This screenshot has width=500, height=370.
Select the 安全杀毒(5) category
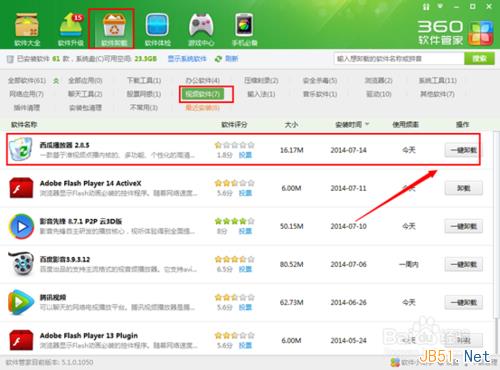(x=320, y=81)
